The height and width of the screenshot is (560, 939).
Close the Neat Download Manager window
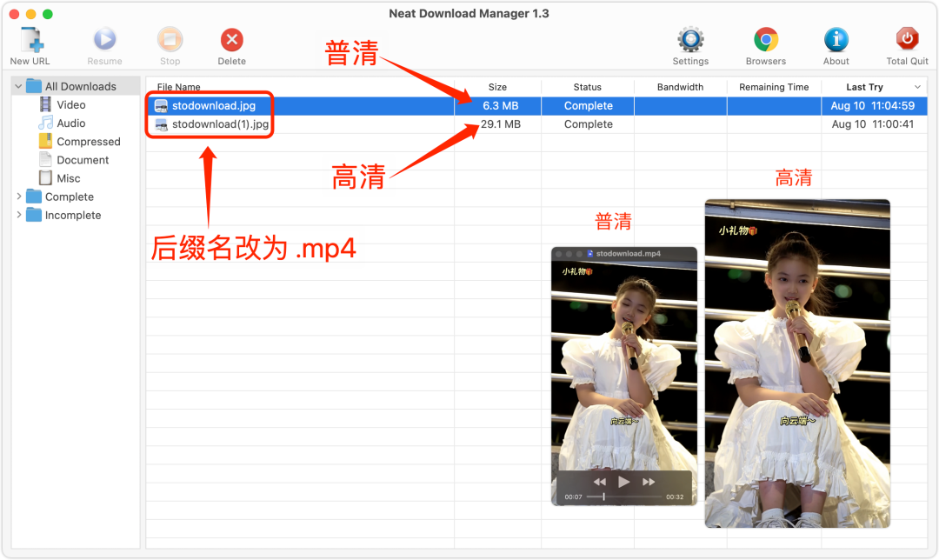[15, 14]
